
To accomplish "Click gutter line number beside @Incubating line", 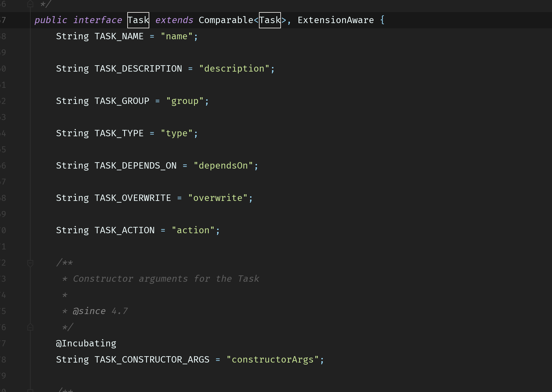I will (x=3, y=344).
